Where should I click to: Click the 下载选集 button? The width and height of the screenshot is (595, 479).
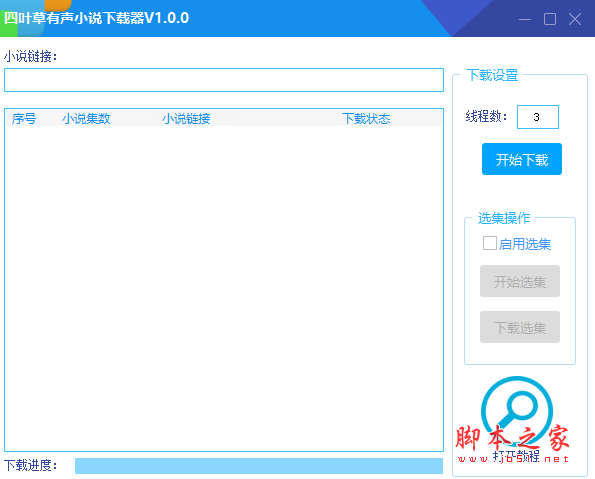(x=520, y=327)
